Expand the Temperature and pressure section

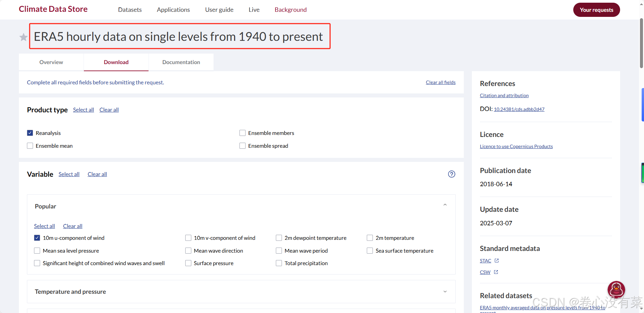tap(241, 291)
